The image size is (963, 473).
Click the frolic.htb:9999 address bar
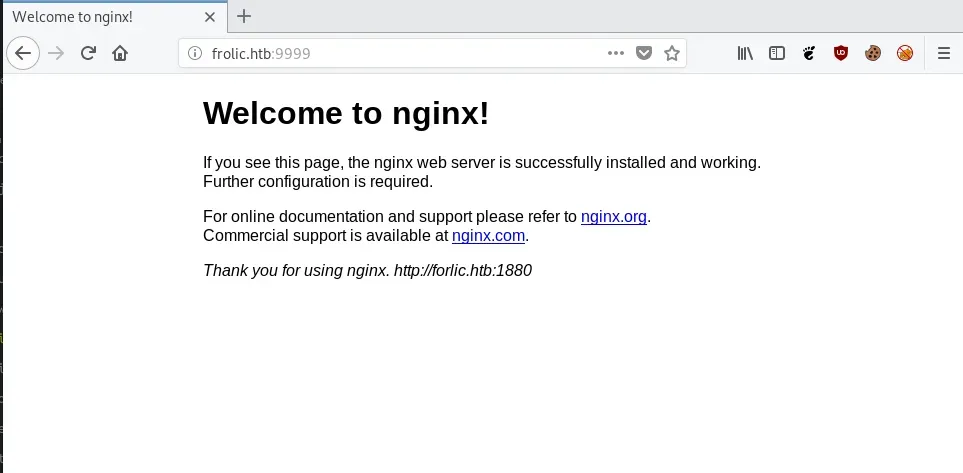(400, 54)
